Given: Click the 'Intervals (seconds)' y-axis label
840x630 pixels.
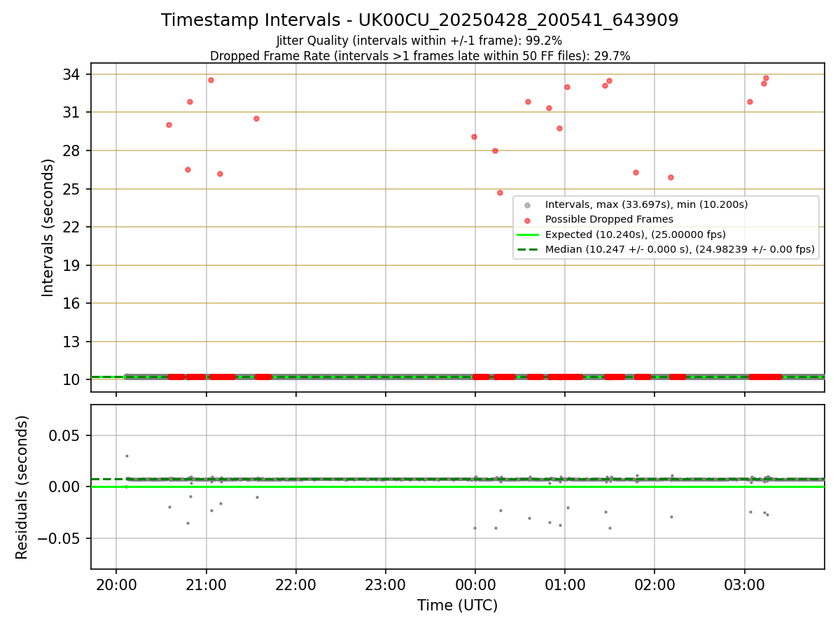Looking at the screenshot, I should (x=48, y=227).
